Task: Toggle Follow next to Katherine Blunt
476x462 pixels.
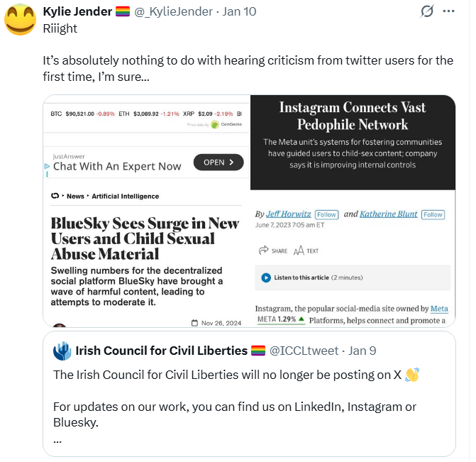Action: (x=432, y=214)
